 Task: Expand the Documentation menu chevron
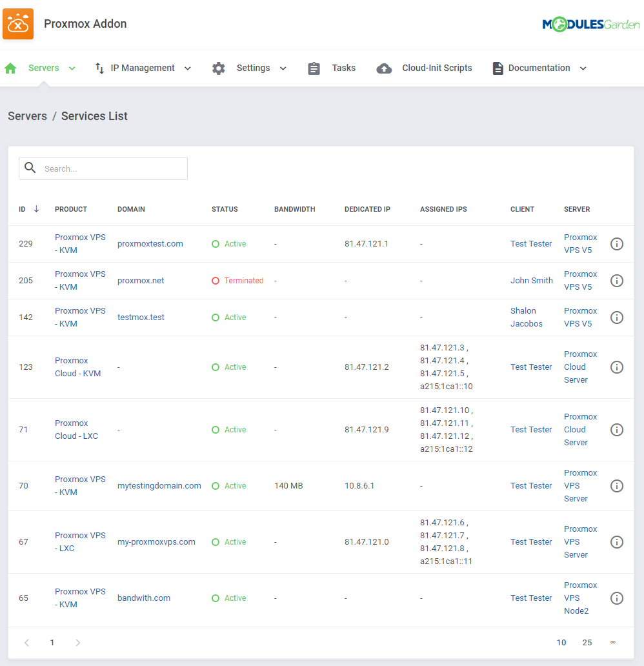[x=583, y=68]
